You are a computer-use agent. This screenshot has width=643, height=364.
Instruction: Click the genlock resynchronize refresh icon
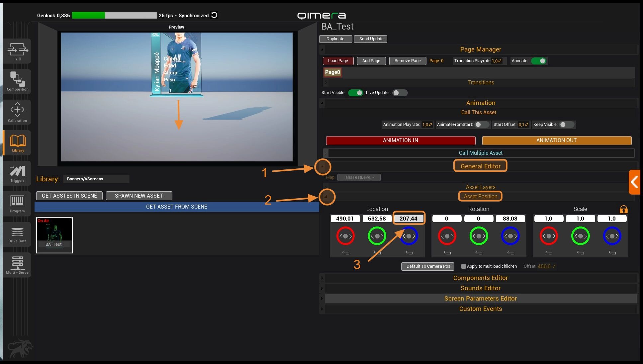[215, 15]
